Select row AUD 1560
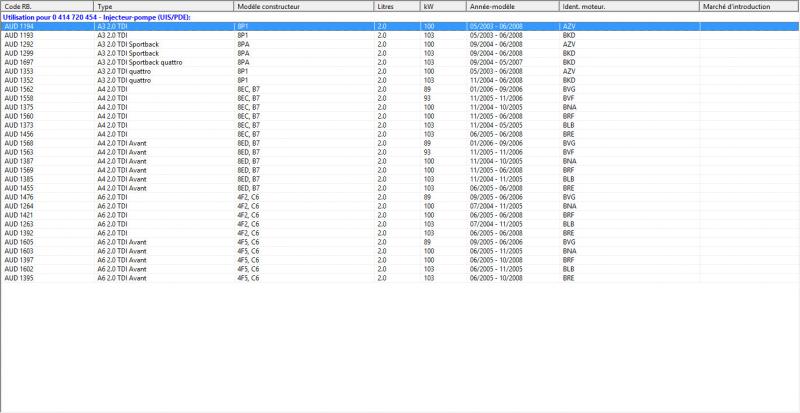The height and width of the screenshot is (413, 800). click(x=400, y=116)
